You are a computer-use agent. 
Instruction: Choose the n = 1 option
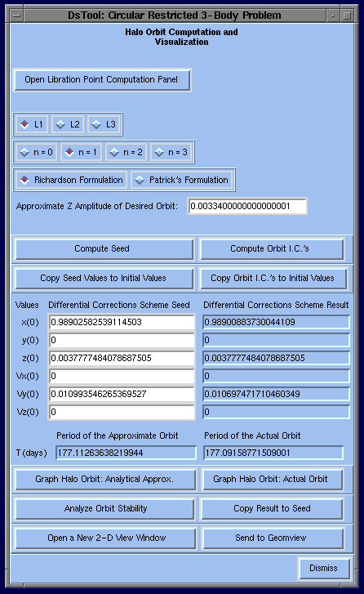pyautogui.click(x=82, y=152)
